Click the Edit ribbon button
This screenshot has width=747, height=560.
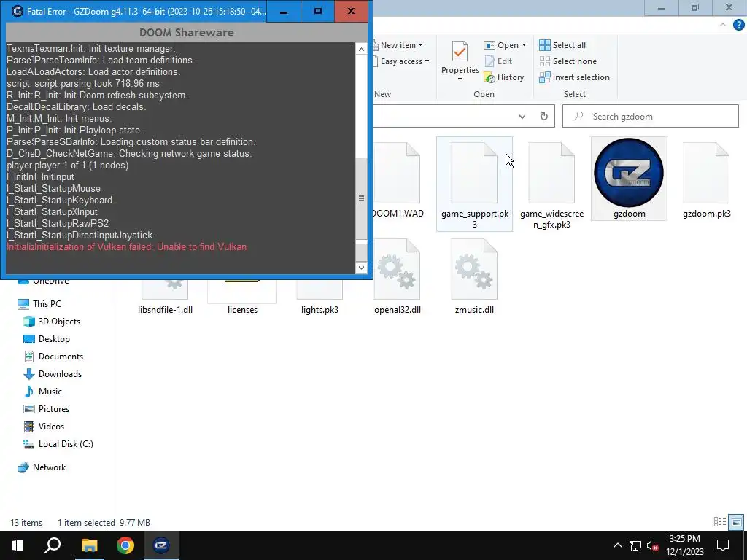click(498, 61)
